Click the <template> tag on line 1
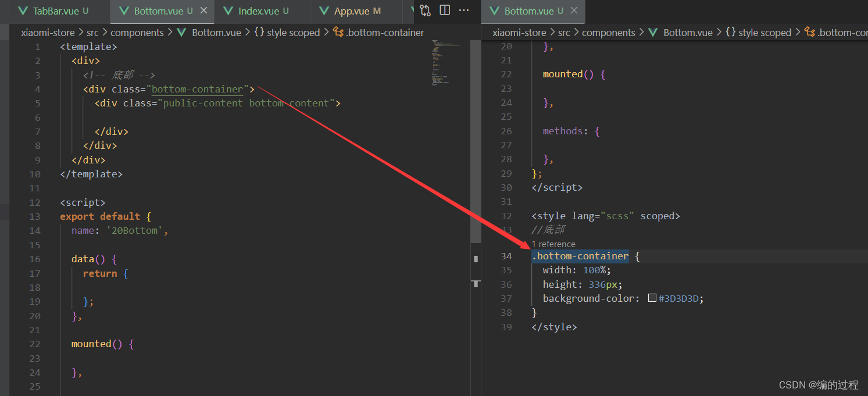The width and height of the screenshot is (868, 396). tap(88, 47)
